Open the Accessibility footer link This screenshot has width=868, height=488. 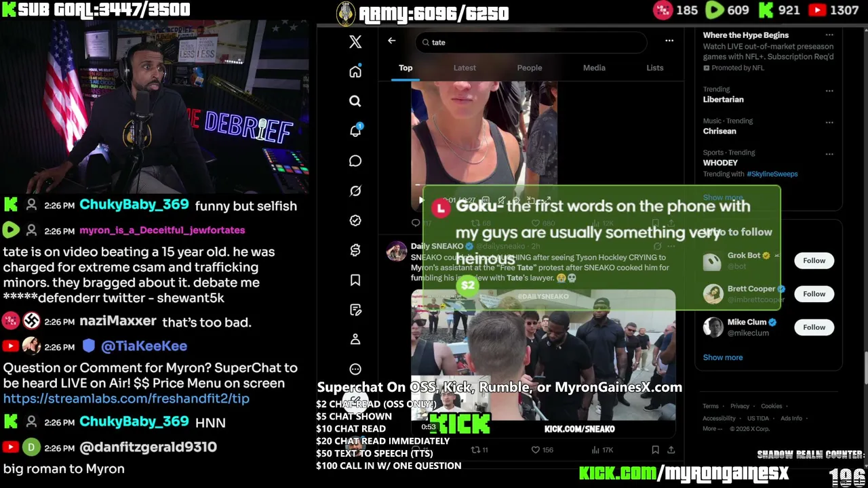(x=719, y=418)
